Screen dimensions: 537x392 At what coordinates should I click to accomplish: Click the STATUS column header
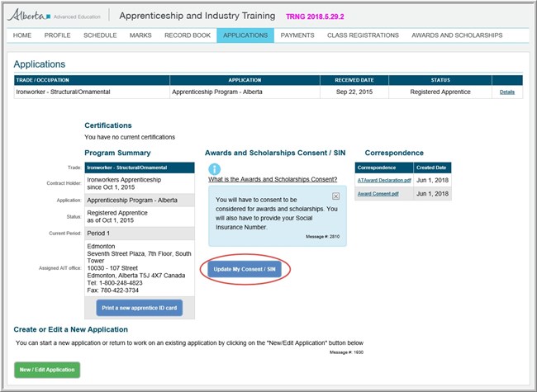click(x=440, y=80)
